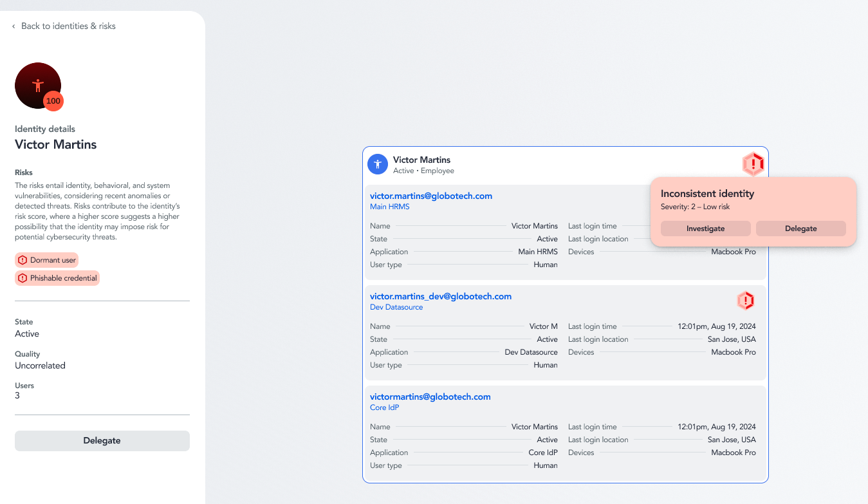Viewport: 868px width, 504px height.
Task: Click the risk hexagon icon for Dev Datasource account
Action: [x=745, y=301]
